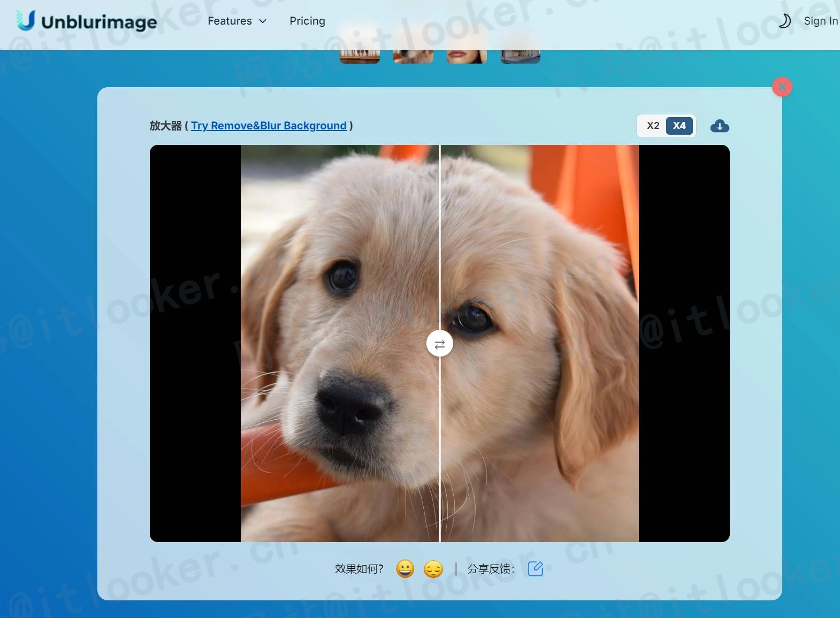Viewport: 840px width, 618px height.
Task: Select the woman's lips sample thumbnail
Action: click(x=467, y=57)
